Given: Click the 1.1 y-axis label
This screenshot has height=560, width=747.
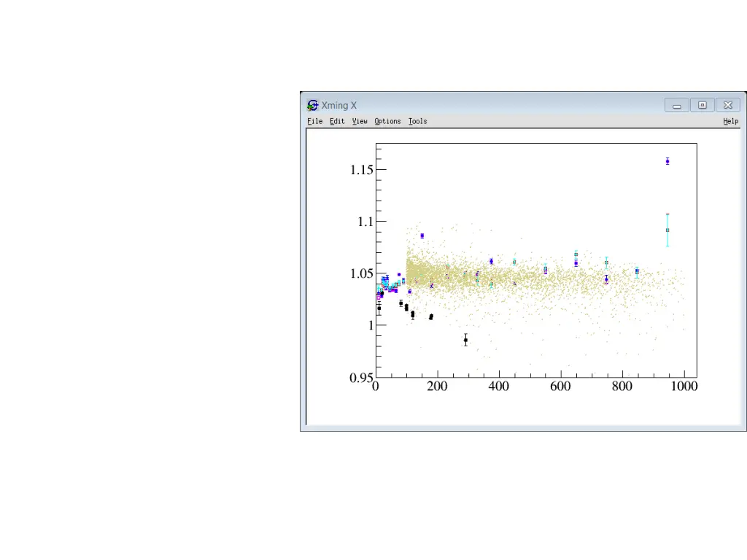Looking at the screenshot, I should pyautogui.click(x=365, y=222).
